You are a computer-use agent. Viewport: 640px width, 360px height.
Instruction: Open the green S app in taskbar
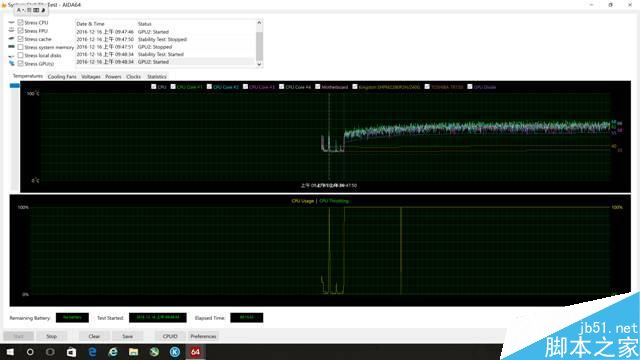[x=154, y=352]
